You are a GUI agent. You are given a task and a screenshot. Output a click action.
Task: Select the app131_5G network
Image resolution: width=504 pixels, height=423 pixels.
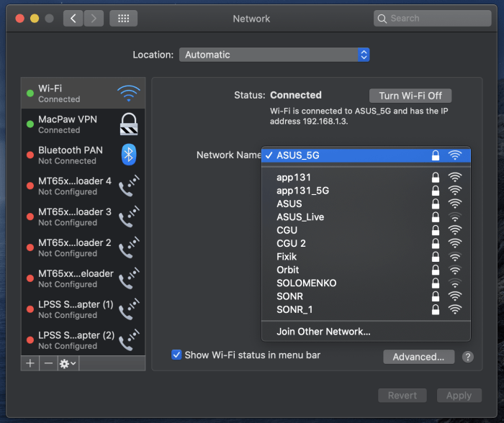coord(366,191)
